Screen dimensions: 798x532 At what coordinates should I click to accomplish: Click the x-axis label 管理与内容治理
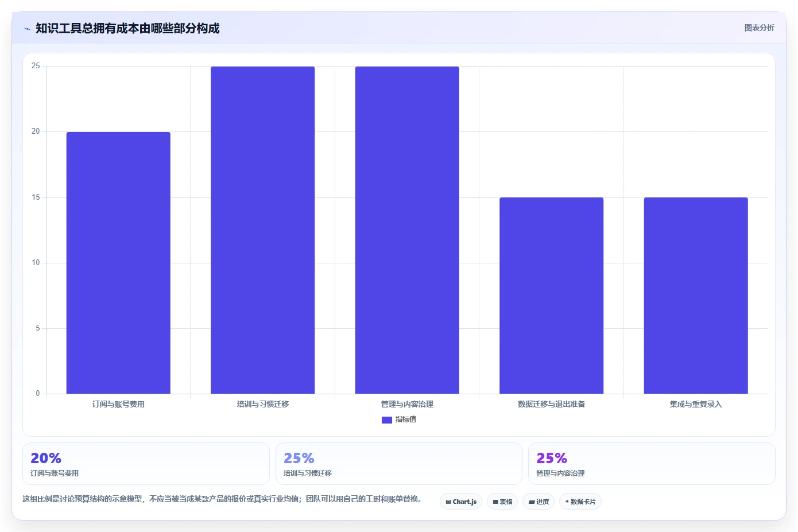(x=407, y=404)
